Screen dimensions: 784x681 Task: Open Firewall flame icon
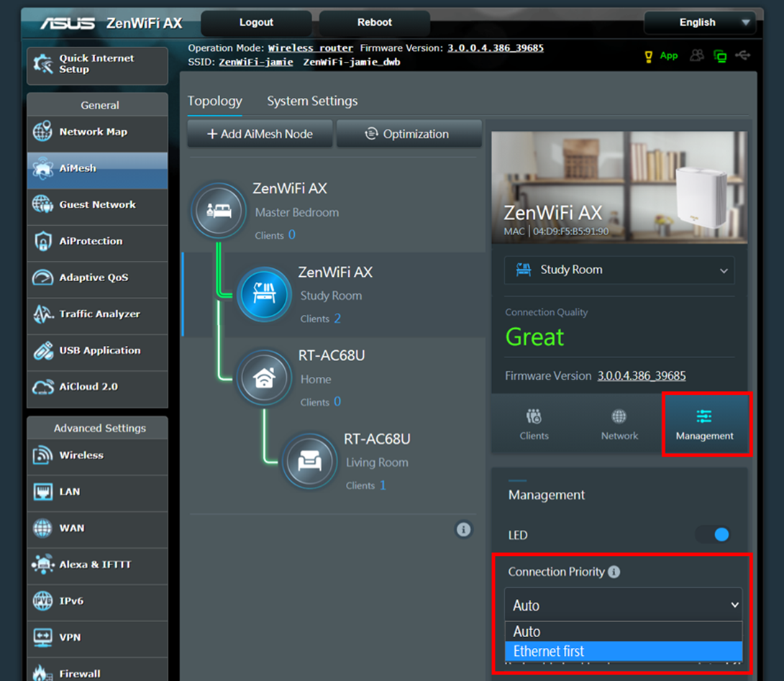point(42,672)
